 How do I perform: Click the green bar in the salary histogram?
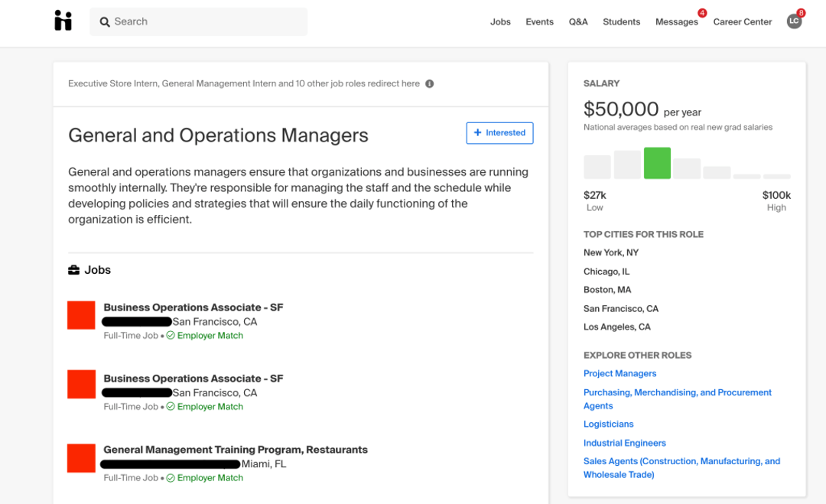click(657, 163)
